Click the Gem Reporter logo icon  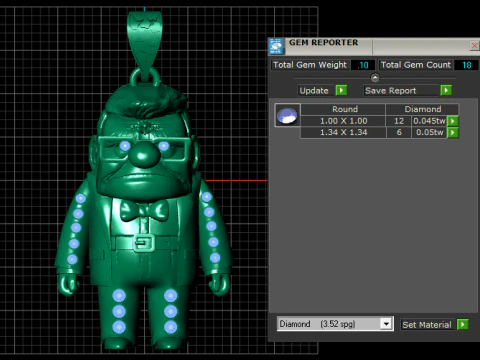coord(276,46)
